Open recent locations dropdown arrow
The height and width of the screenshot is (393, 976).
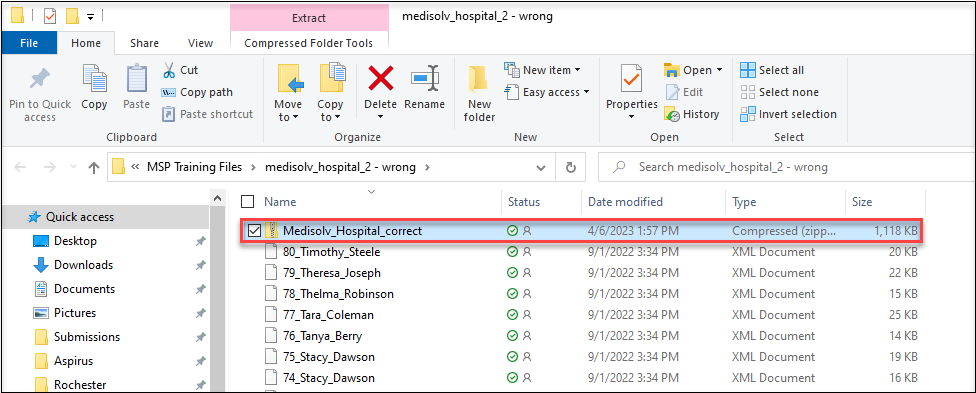click(74, 168)
